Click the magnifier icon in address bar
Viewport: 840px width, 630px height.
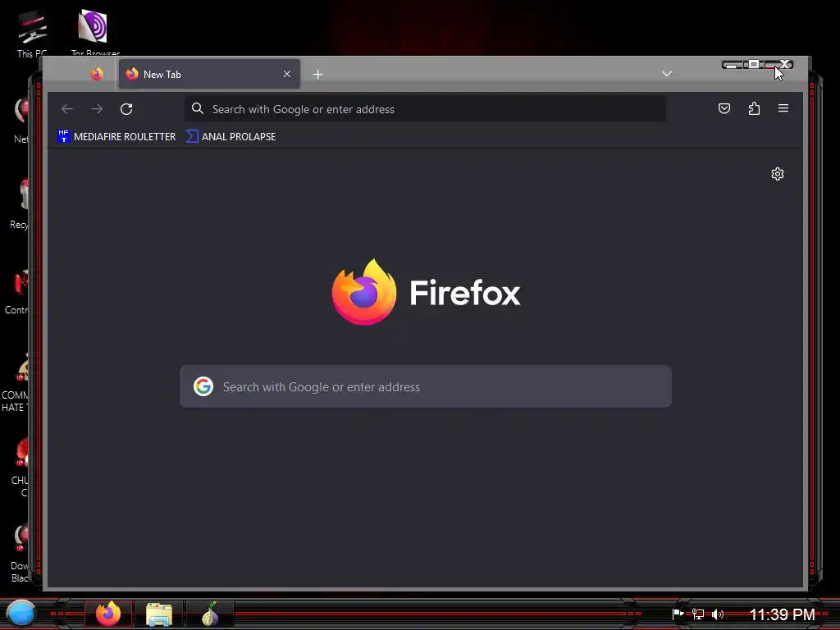(198, 109)
